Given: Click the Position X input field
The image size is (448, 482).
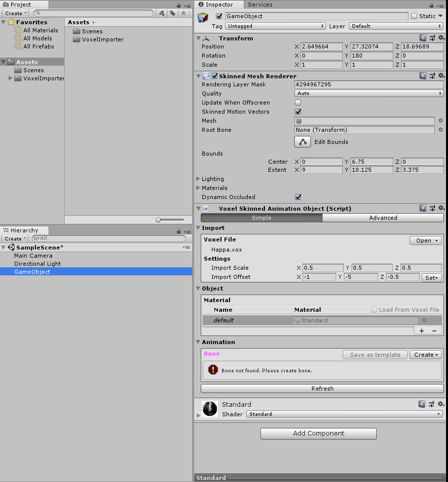Looking at the screenshot, I should (321, 46).
